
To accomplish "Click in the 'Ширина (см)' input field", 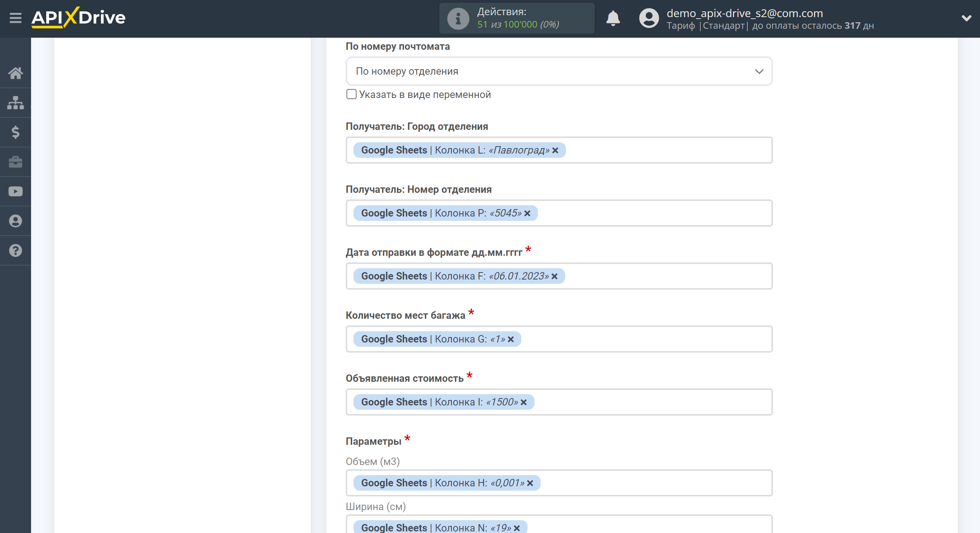I will [x=559, y=524].
